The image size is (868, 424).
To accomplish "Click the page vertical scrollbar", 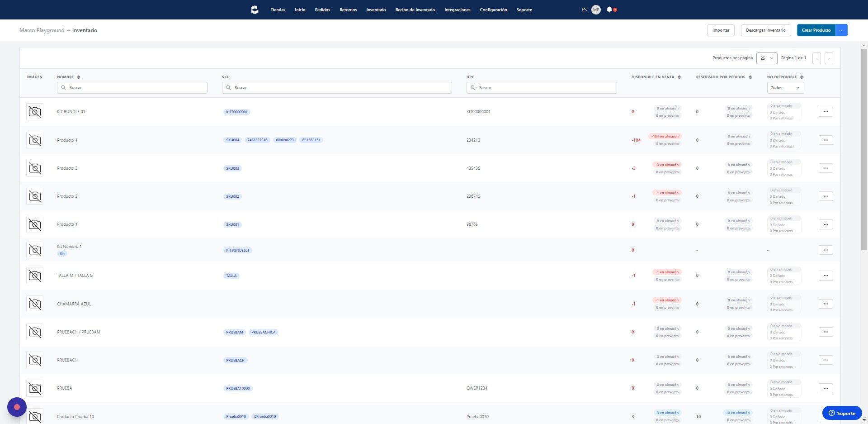I will tap(864, 149).
